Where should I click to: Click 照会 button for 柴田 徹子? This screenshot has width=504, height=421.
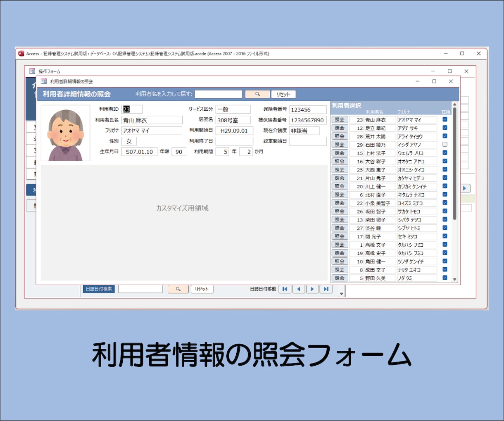(340, 219)
